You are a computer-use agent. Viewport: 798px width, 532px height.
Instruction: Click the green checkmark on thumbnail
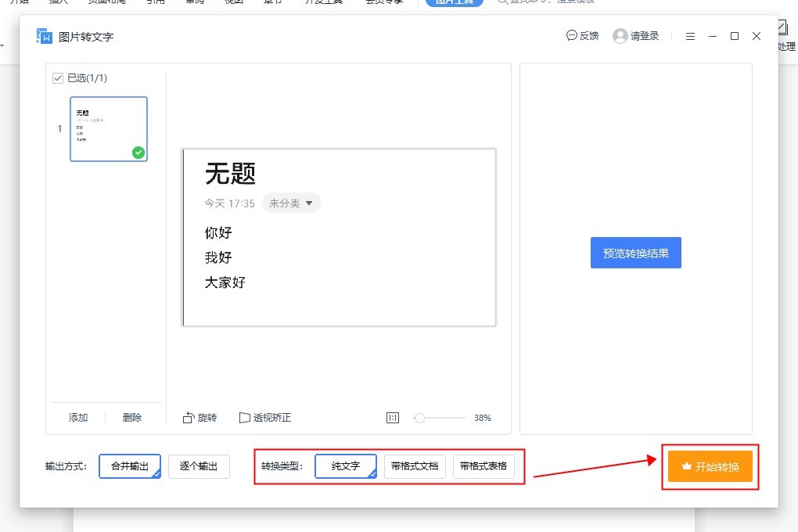coord(138,152)
